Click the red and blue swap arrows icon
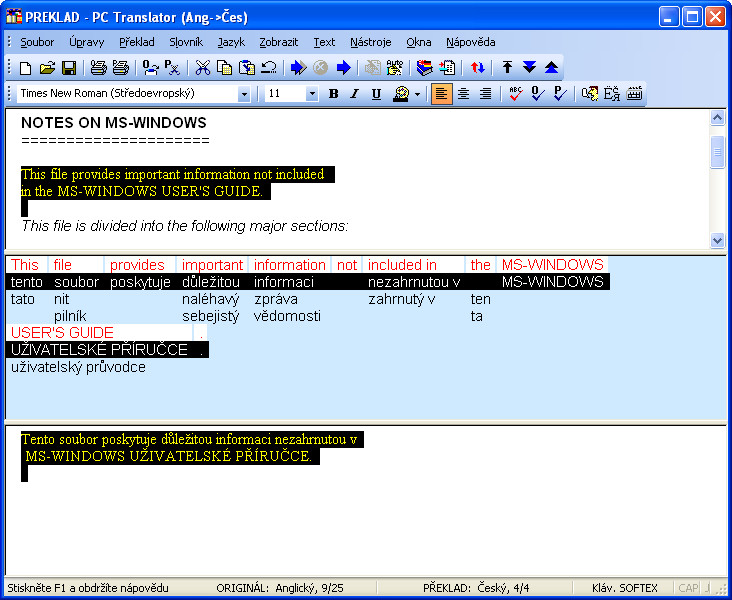 coord(478,68)
